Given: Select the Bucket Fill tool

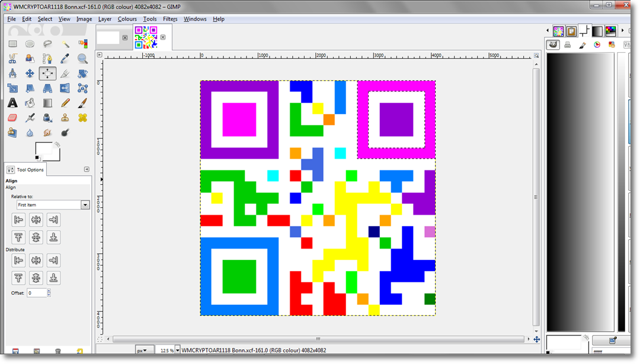Looking at the screenshot, I should 30,103.
